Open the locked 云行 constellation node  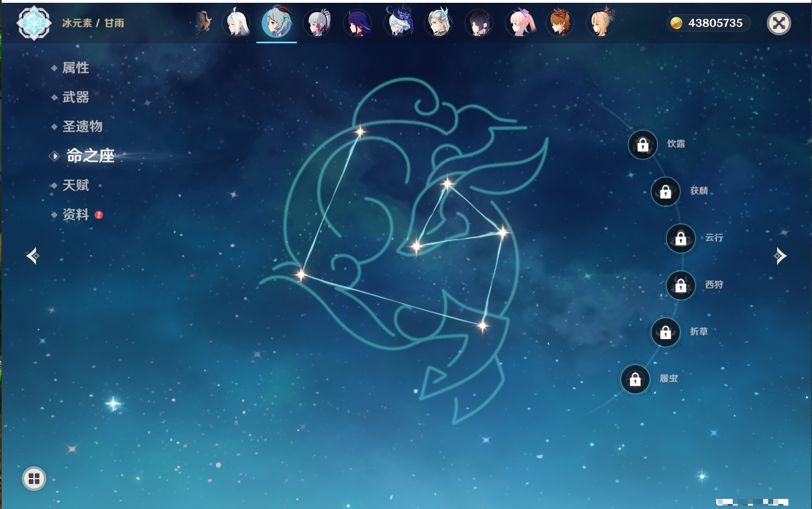pos(681,238)
